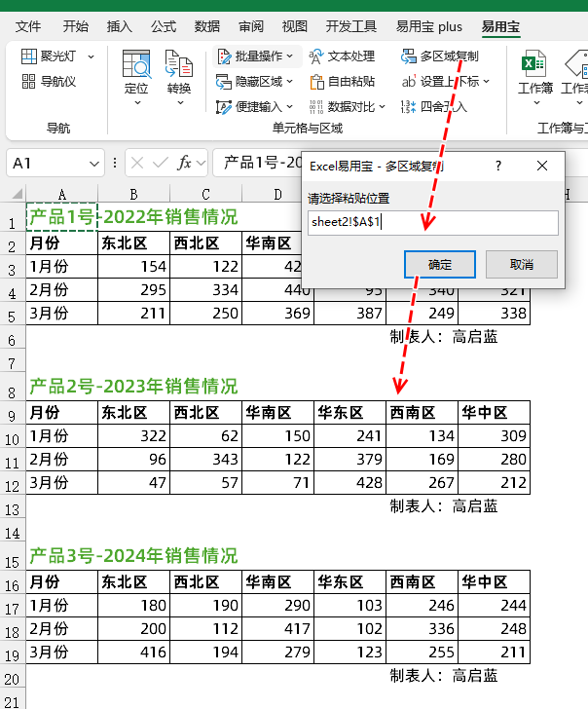Image resolution: width=588 pixels, height=709 pixels.
Task: Switch to the 公式 tab
Action: pyautogui.click(x=164, y=26)
